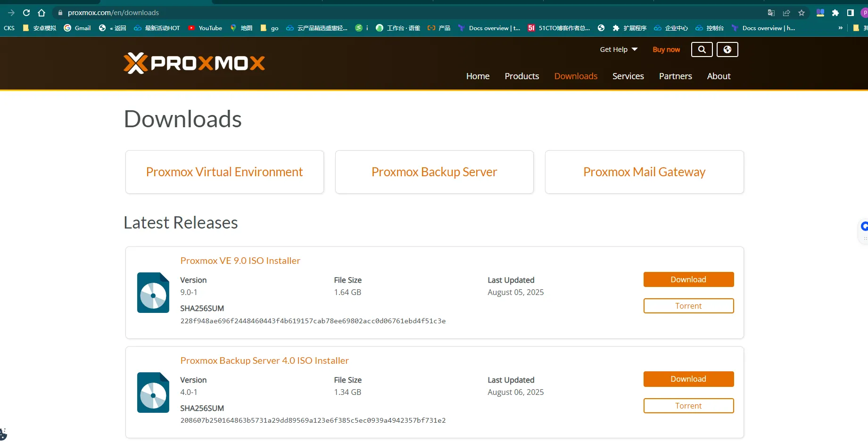The width and height of the screenshot is (868, 442).
Task: Open the browser extensions puzzle icon
Action: [835, 13]
